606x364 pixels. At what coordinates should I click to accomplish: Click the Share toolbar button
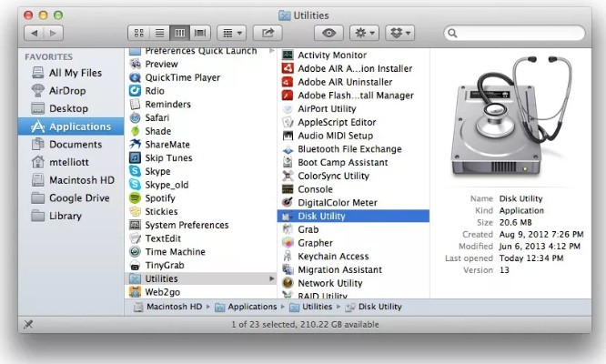pyautogui.click(x=268, y=34)
